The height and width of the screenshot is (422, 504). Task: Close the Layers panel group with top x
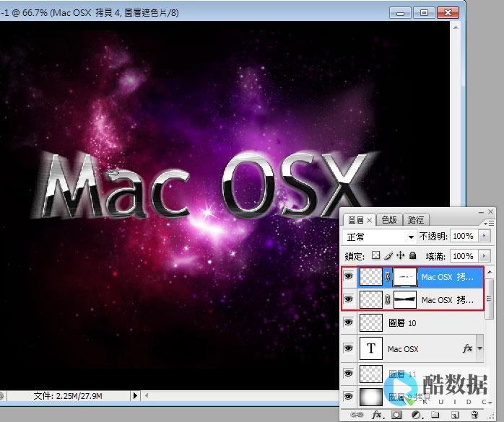tap(490, 211)
